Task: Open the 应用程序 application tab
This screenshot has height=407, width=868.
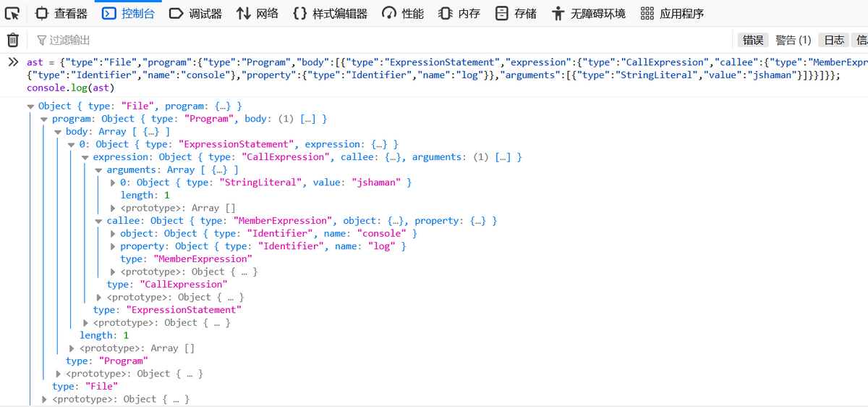Action: [x=672, y=13]
